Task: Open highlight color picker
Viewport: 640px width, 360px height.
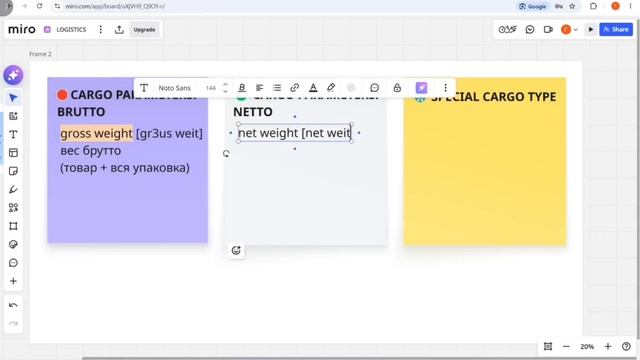Action: pyautogui.click(x=331, y=88)
